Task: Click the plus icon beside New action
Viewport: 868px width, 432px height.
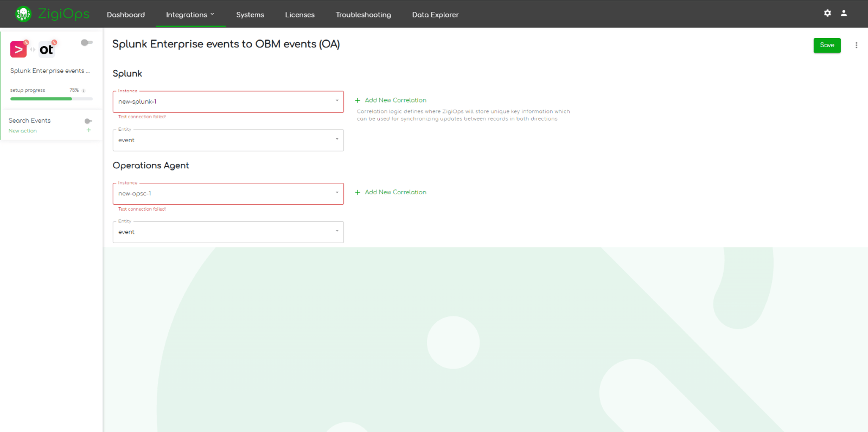Action: (88, 130)
